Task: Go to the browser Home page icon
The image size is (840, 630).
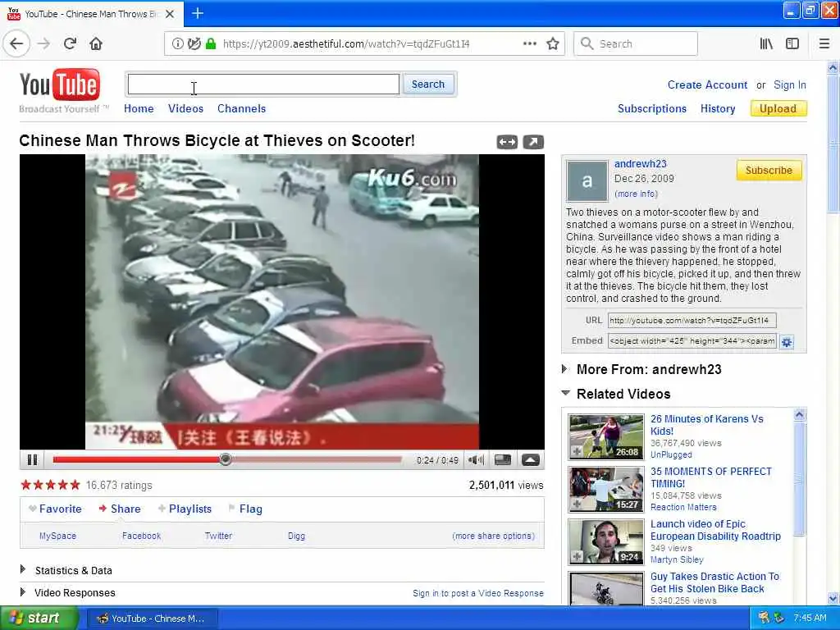Action: 96,44
